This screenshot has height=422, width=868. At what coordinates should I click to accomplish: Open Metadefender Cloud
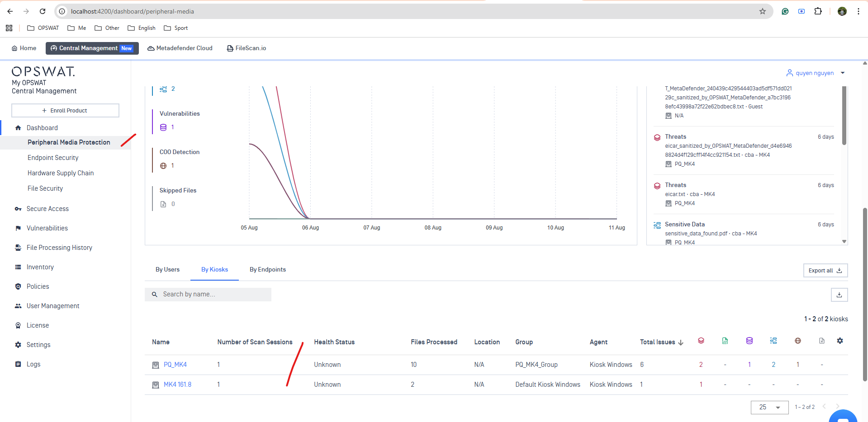(180, 48)
